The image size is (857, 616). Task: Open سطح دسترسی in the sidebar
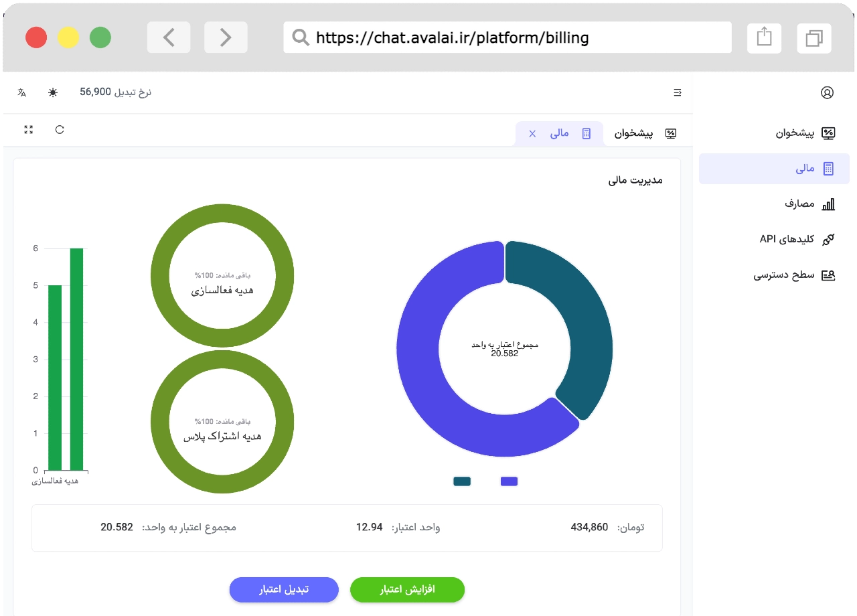[x=774, y=275]
